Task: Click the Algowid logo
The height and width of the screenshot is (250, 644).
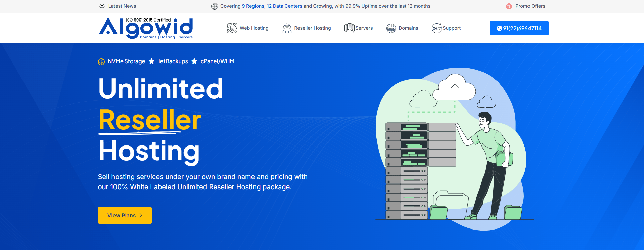Action: pos(146,28)
